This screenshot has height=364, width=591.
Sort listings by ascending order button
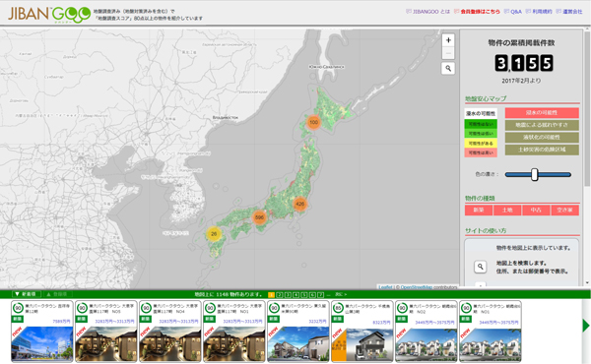click(x=57, y=294)
